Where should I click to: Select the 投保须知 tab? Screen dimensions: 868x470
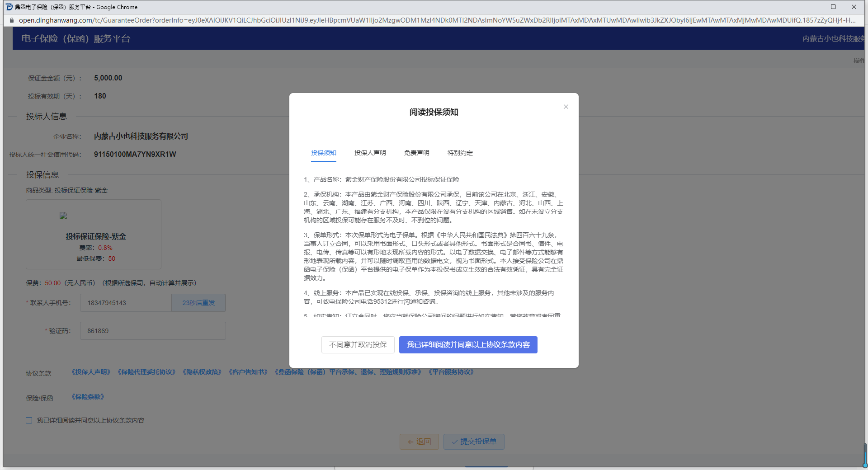[x=324, y=153]
